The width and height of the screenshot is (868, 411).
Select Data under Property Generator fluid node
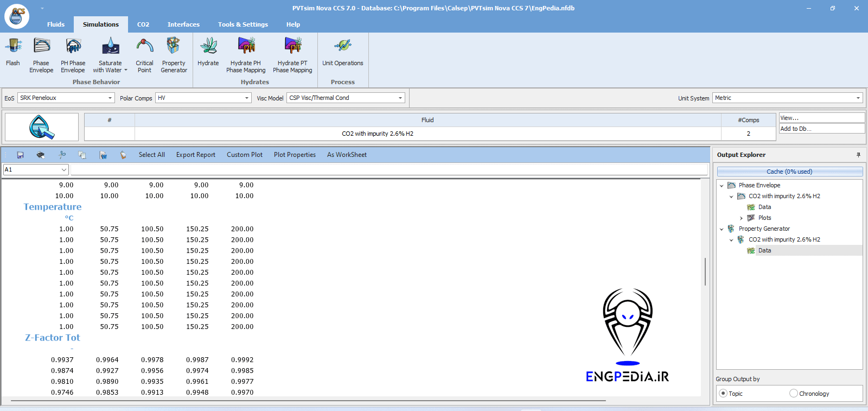pyautogui.click(x=765, y=250)
